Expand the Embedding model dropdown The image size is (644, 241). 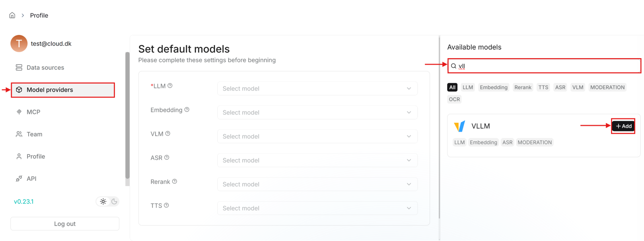[x=317, y=112]
